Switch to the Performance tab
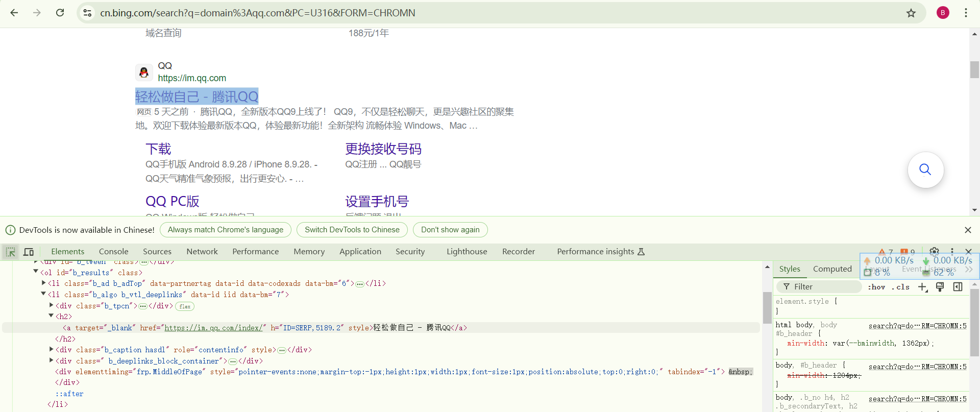Image resolution: width=980 pixels, height=412 pixels. (256, 251)
